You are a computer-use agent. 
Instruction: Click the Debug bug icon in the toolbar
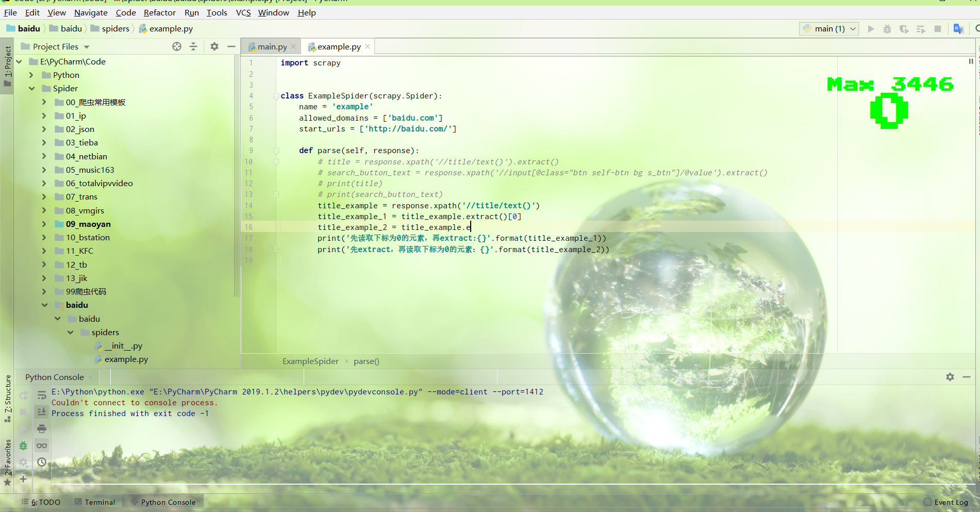(x=887, y=29)
